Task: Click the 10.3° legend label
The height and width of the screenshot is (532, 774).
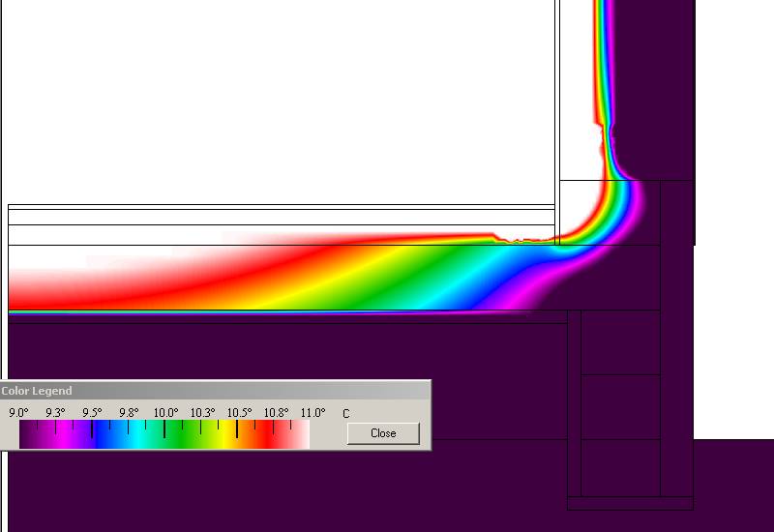Action: (202, 413)
